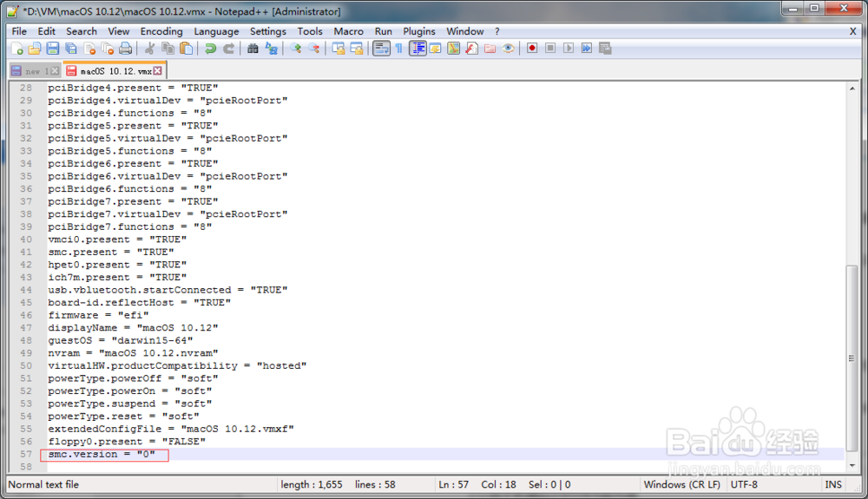
Task: Close the macOS 10.12.vmx tab
Action: [158, 71]
